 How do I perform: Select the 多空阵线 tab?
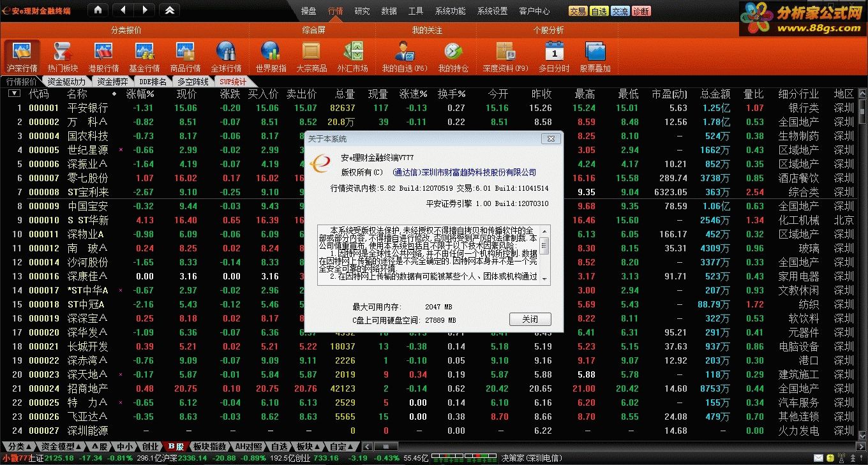(193, 82)
